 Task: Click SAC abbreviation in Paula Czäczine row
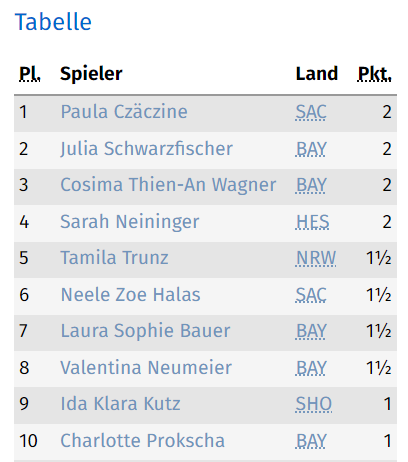[311, 112]
